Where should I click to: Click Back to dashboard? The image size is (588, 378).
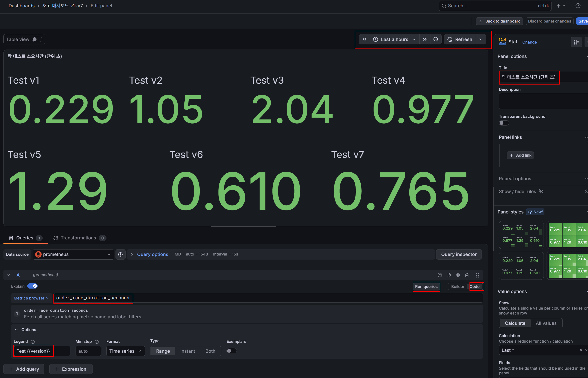click(x=499, y=21)
